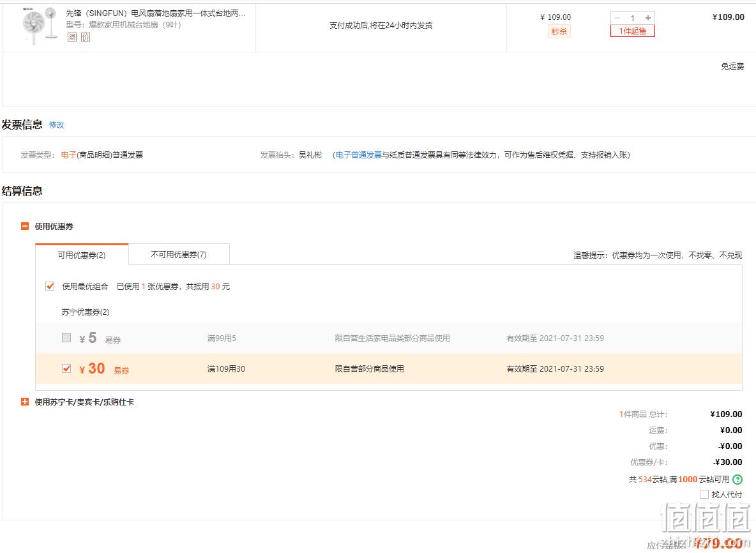756x553 pixels.
Task: Click the 支付成功后,将在24小时内发货 notice
Action: click(x=381, y=25)
